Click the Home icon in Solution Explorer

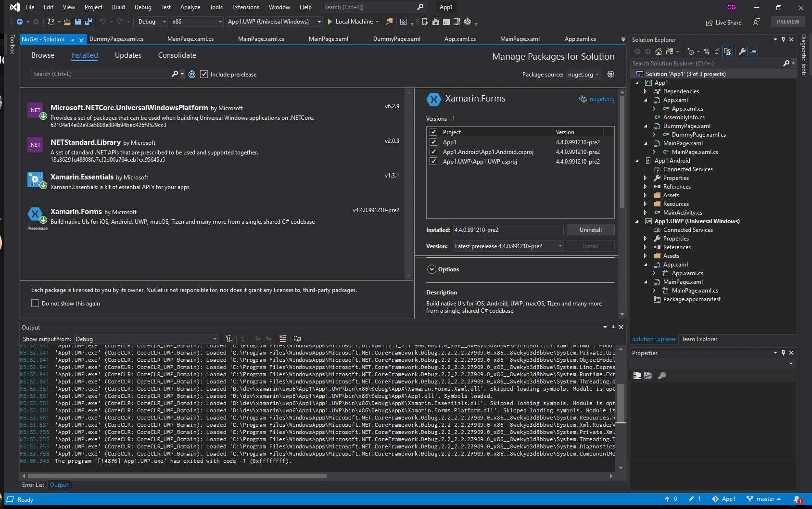(658, 51)
